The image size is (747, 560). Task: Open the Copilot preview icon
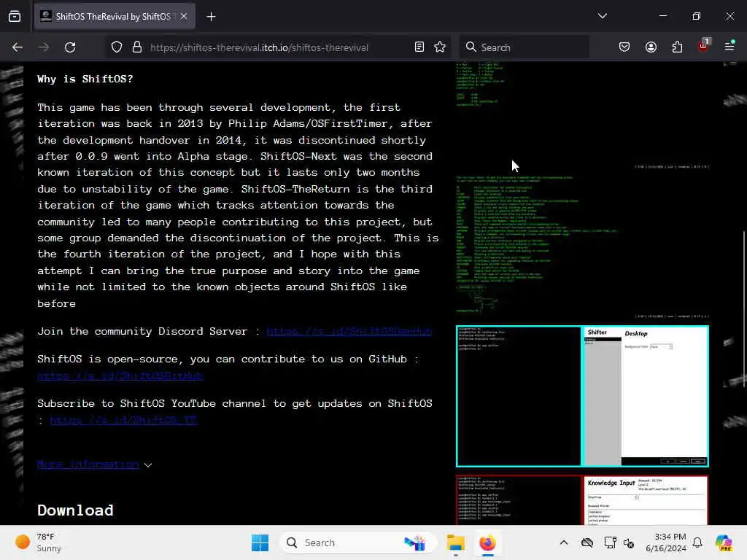(x=724, y=542)
